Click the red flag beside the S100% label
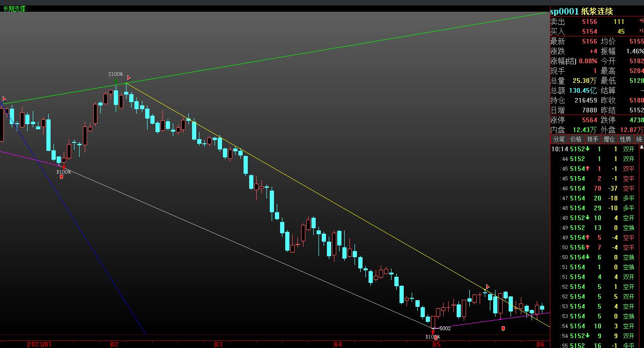Image resolution: width=644 pixels, height=348 pixels. [129, 78]
